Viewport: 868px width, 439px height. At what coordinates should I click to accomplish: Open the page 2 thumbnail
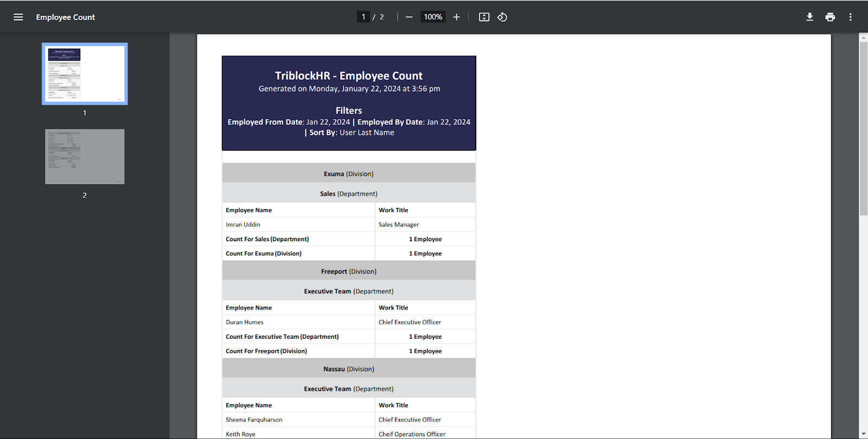85,157
